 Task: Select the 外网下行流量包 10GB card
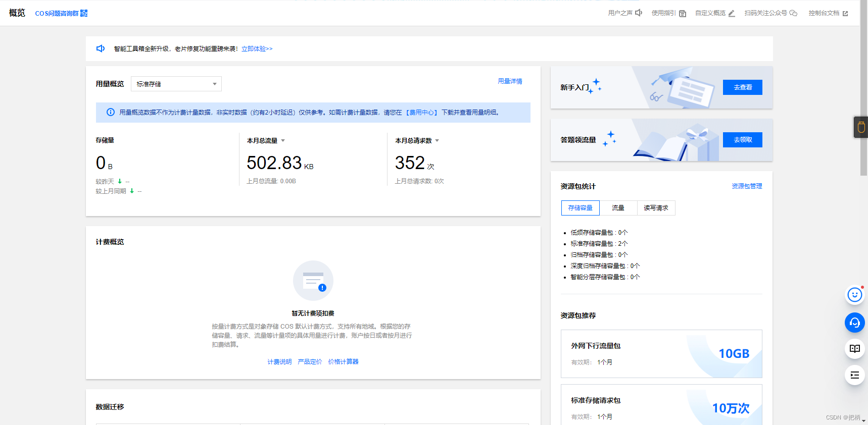click(661, 354)
